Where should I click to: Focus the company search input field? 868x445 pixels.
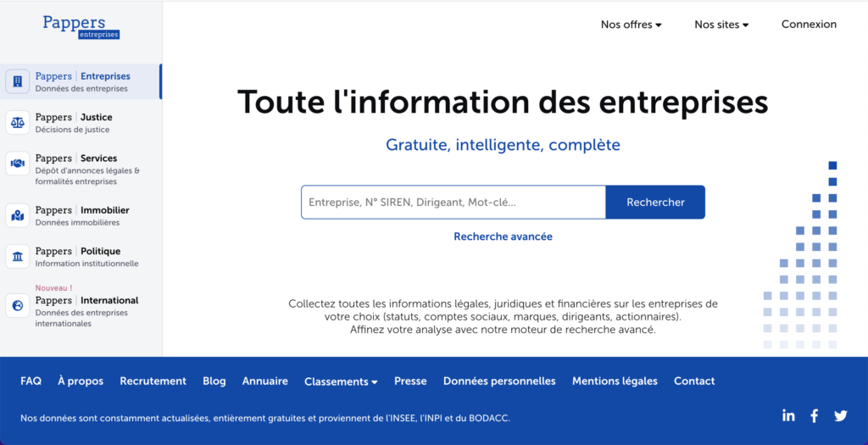[x=453, y=203]
